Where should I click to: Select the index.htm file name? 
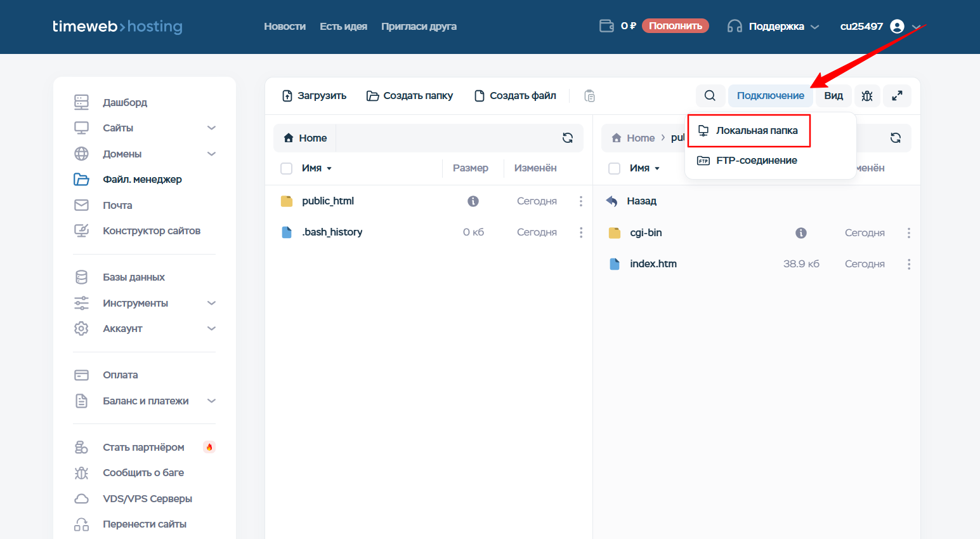653,264
